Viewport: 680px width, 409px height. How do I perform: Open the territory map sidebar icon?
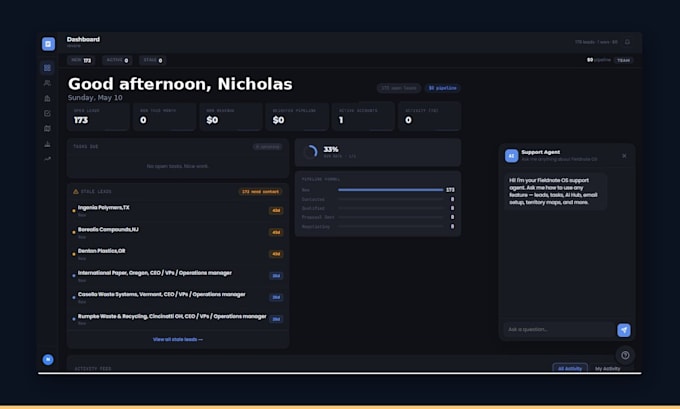point(47,128)
